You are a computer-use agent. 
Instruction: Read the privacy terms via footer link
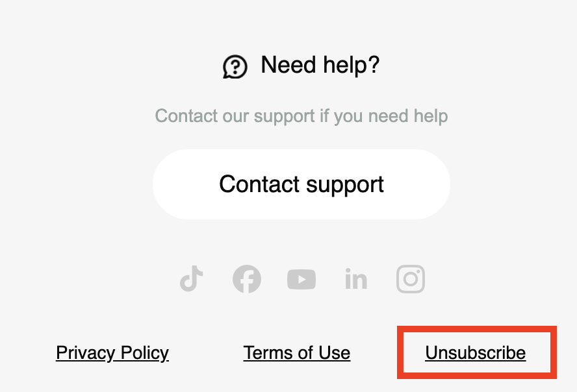pos(112,353)
